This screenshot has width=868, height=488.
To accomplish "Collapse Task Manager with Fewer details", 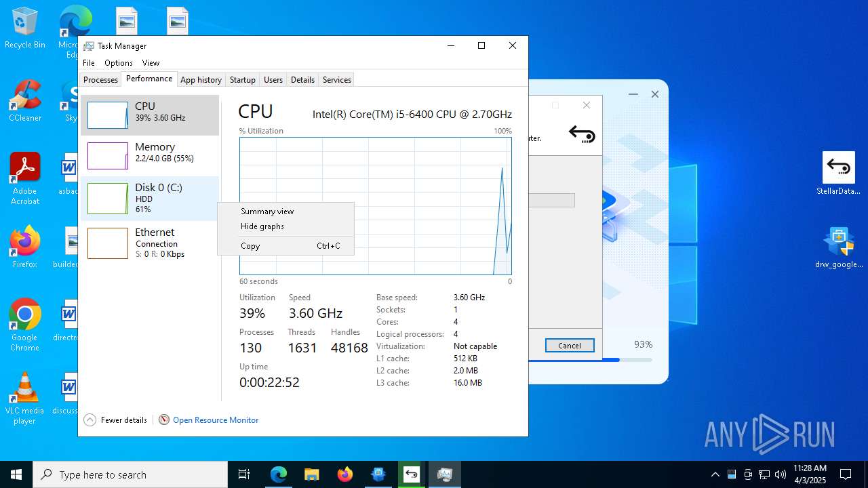I will pos(115,420).
